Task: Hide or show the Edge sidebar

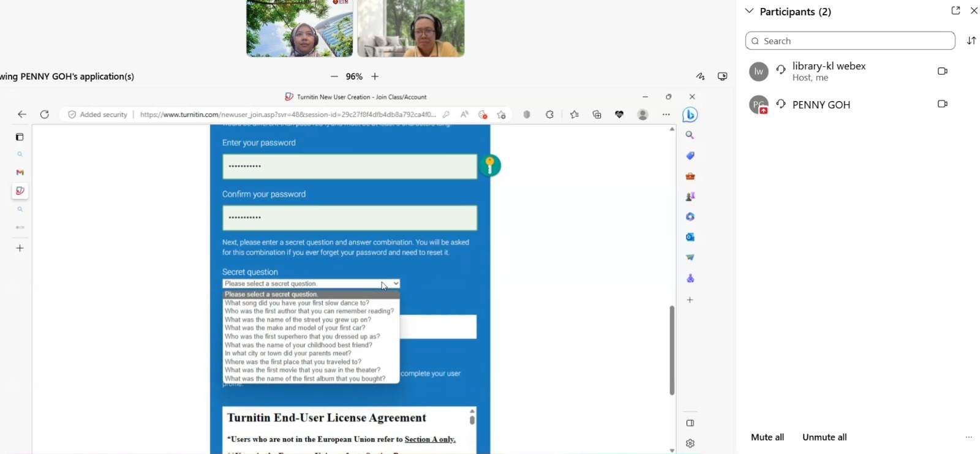Action: tap(690, 423)
